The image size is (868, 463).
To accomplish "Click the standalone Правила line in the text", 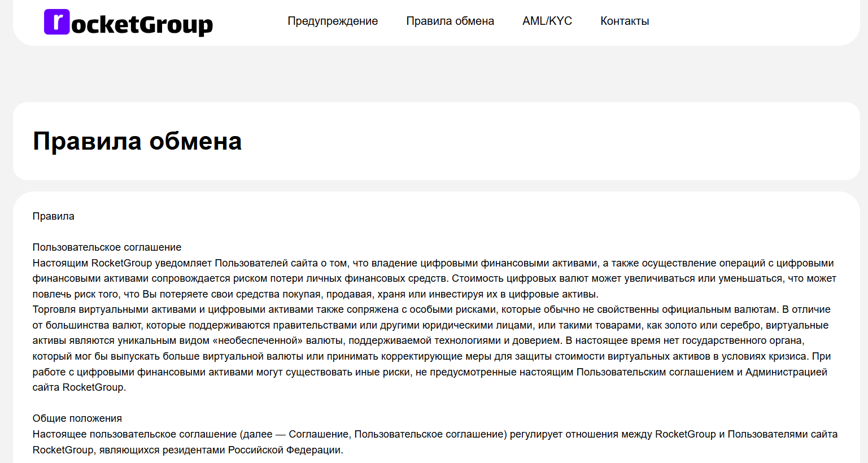I will [54, 216].
